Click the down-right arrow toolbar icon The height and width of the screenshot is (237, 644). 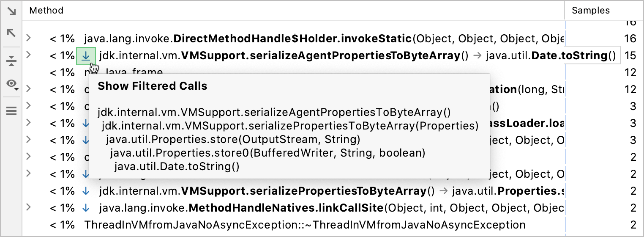coord(11,11)
